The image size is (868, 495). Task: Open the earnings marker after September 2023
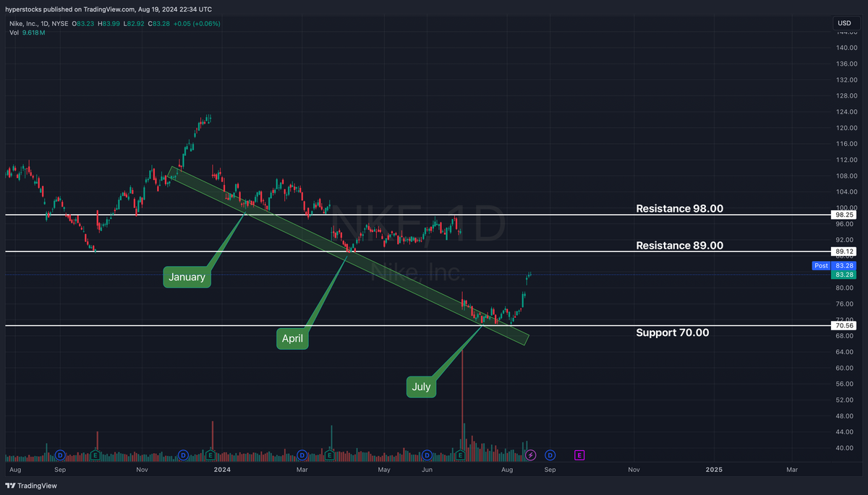95,455
